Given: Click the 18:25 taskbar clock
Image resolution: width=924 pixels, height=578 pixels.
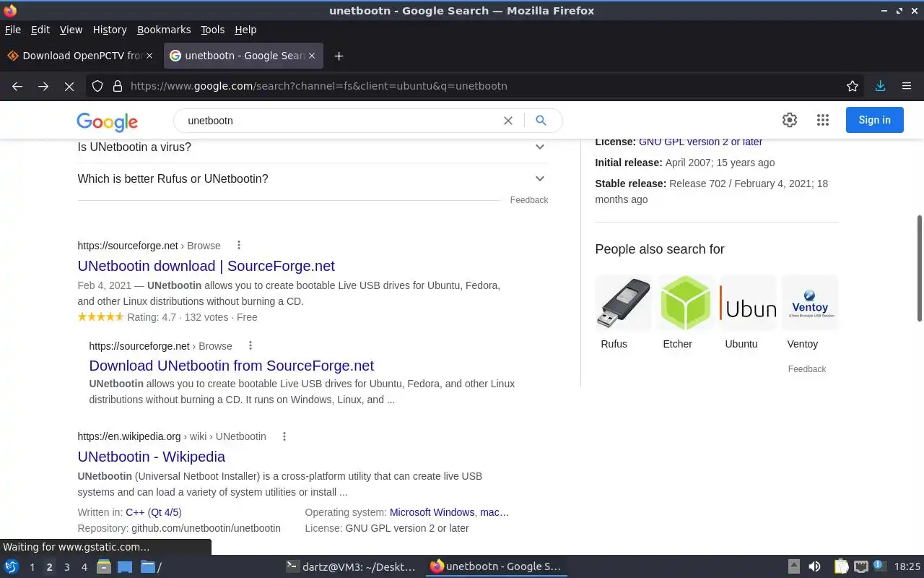Looking at the screenshot, I should [907, 567].
